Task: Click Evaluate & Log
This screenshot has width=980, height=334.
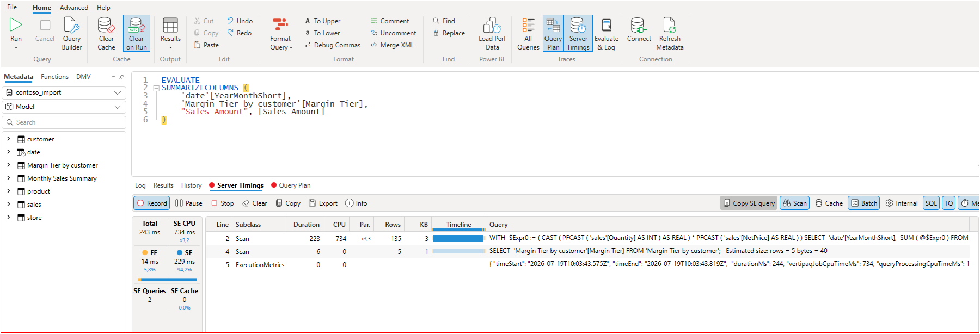Action: 607,34
